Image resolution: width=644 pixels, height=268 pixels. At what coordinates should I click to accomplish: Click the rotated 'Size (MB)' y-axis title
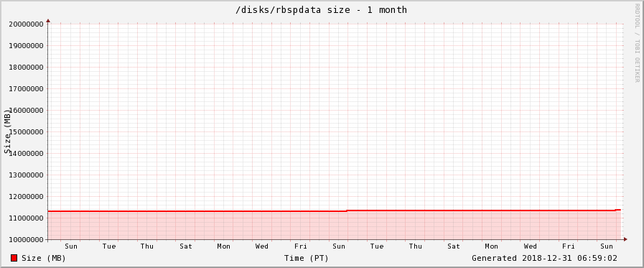(7, 131)
